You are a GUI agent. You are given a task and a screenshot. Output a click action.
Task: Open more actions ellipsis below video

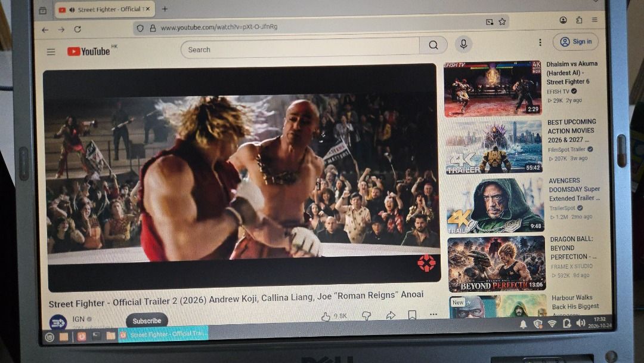[434, 314]
